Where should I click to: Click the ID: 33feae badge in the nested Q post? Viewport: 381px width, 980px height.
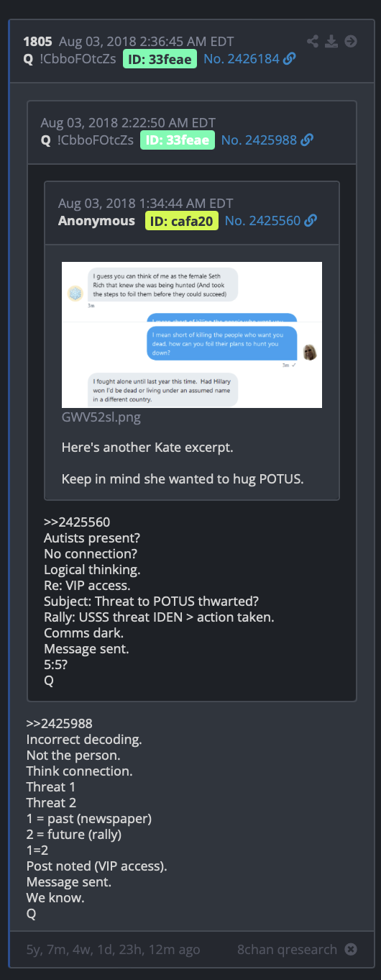click(x=178, y=140)
